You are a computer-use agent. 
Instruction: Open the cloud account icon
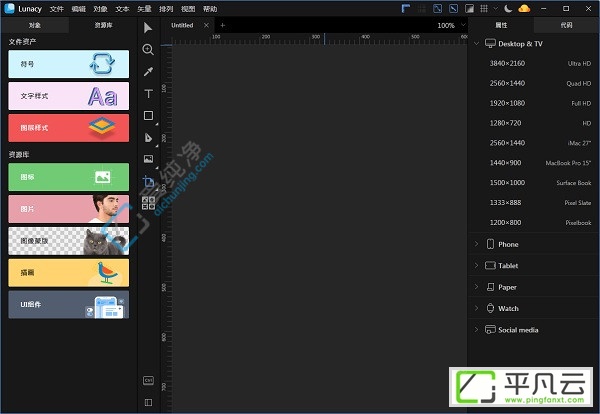tap(524, 8)
